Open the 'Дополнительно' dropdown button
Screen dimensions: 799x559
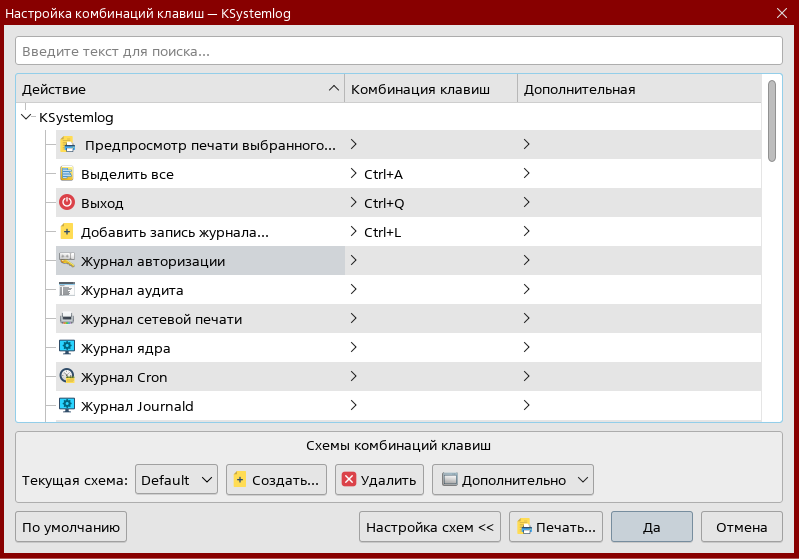point(513,480)
